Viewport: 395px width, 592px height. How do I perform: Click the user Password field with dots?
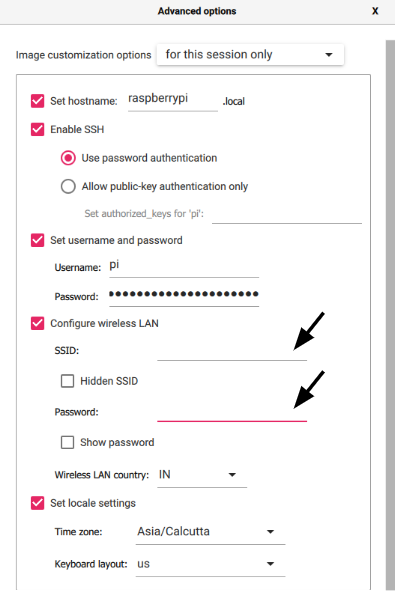coord(184,295)
